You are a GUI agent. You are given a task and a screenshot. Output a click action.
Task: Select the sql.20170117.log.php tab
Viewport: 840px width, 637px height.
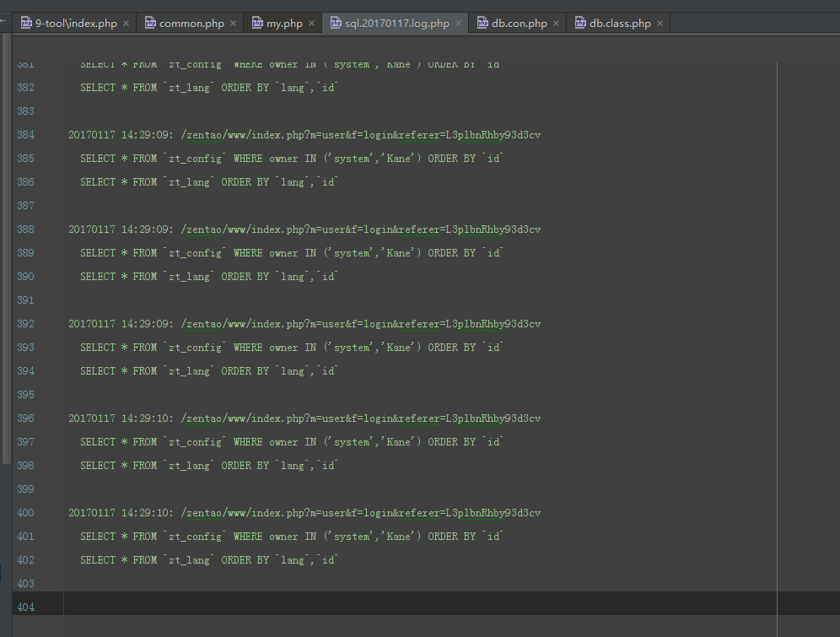396,24
